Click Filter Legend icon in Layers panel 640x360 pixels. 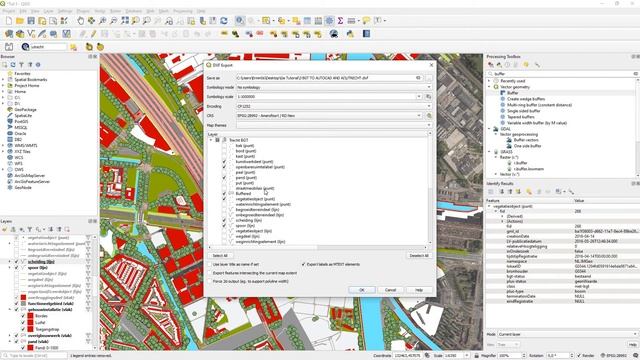(x=30, y=229)
